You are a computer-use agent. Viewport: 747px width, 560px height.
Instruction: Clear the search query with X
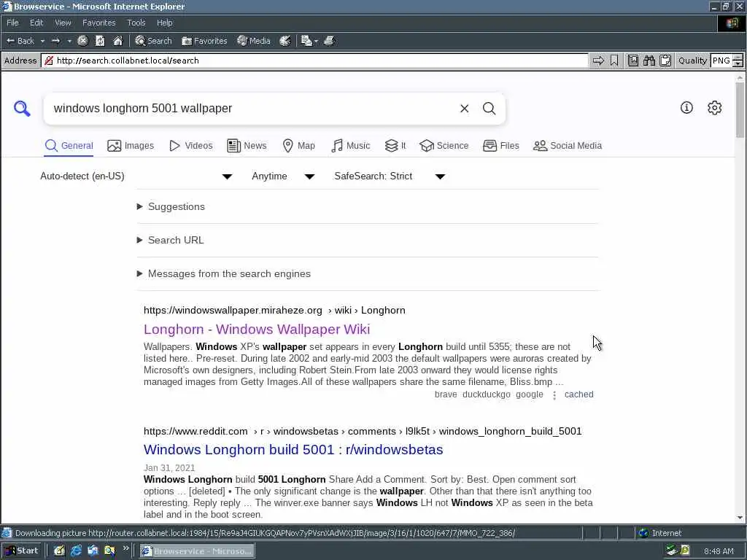464,109
